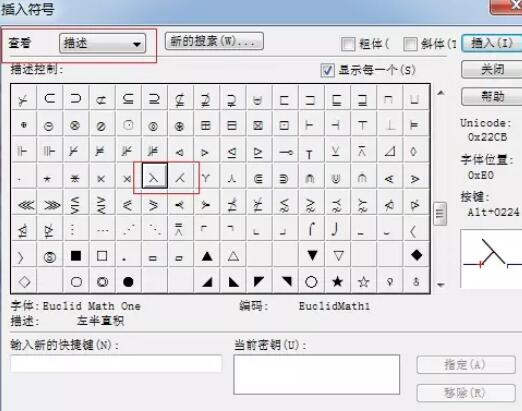
Task: Open the 查看 描述 dropdown
Action: pyautogui.click(x=102, y=43)
